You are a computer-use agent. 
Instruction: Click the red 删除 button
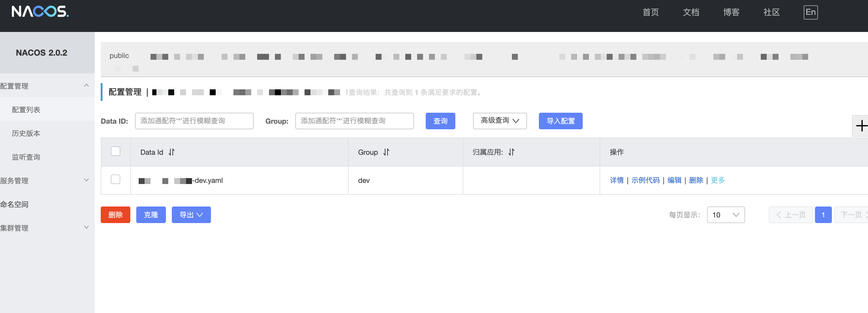tap(115, 215)
